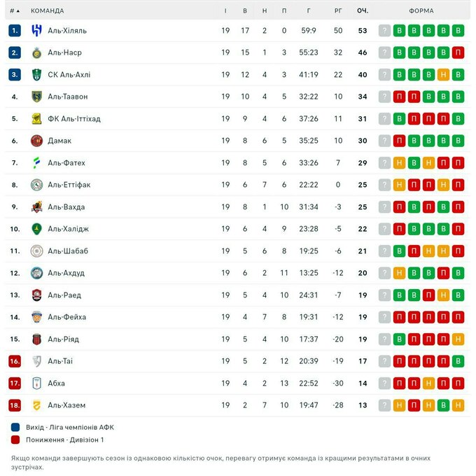
Task: Click Аль-Ріяд team logo icon
Action: (36, 339)
